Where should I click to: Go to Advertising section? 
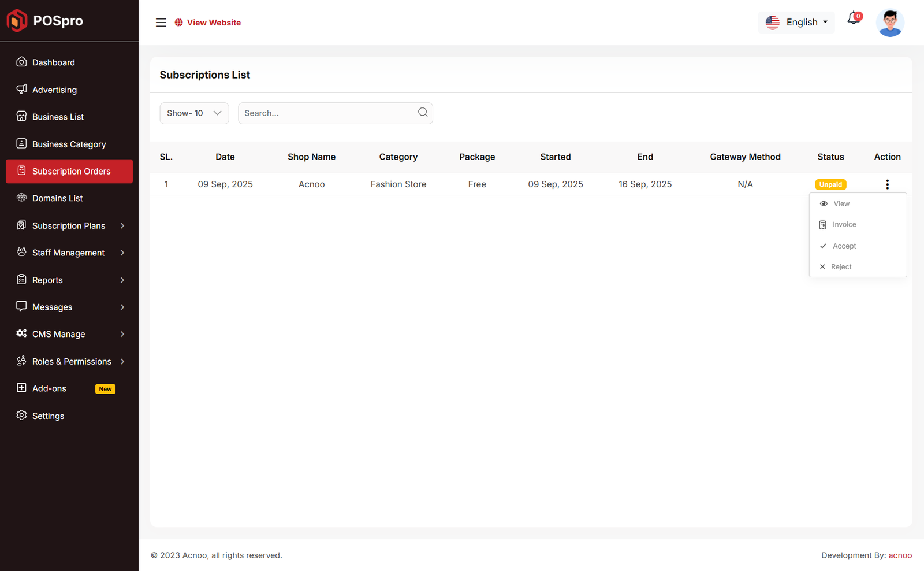(54, 90)
